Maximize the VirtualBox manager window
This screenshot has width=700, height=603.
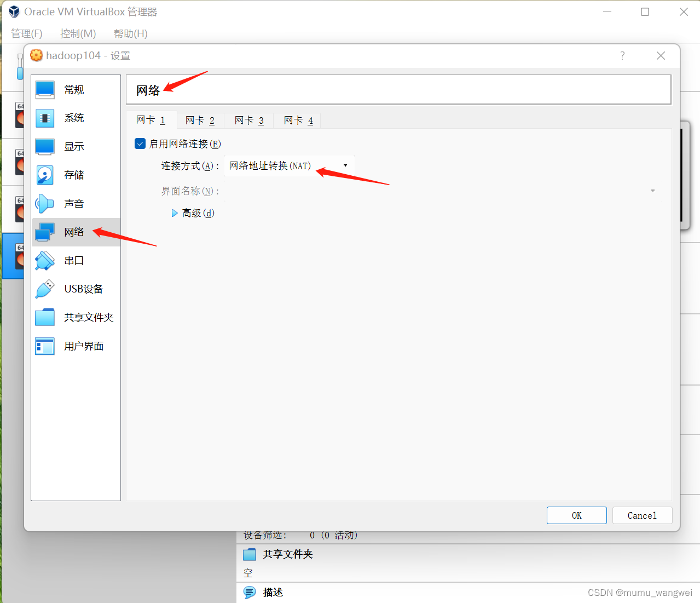[x=645, y=12]
